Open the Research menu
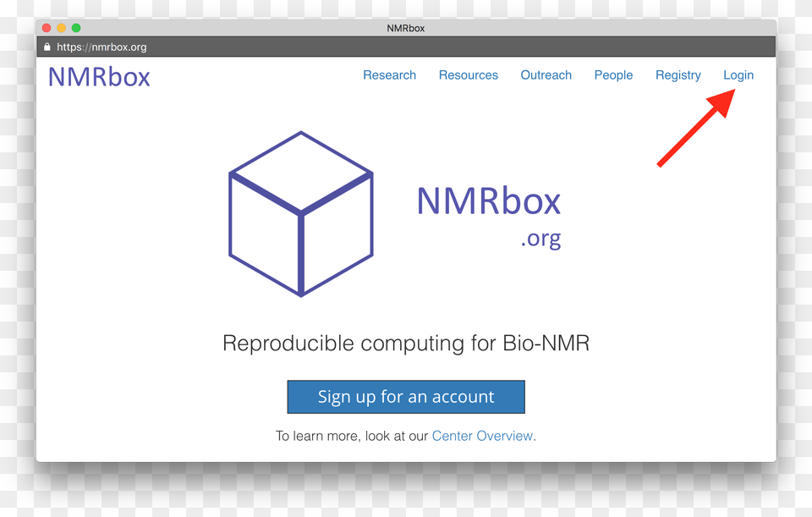812x517 pixels. point(389,75)
